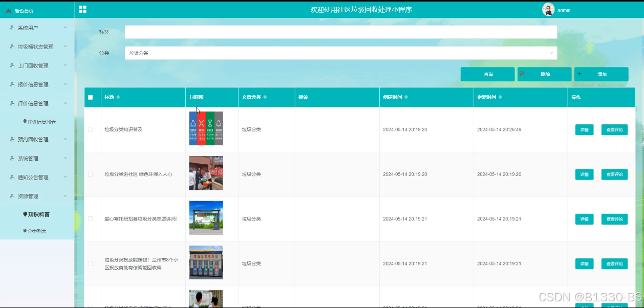This screenshot has height=308, width=644.
Task: Sort by 标题 using the sort arrows
Action: click(118, 97)
